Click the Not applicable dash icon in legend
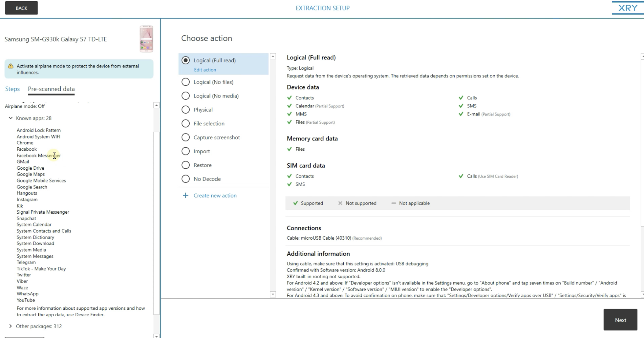The image size is (644, 338). tap(393, 203)
